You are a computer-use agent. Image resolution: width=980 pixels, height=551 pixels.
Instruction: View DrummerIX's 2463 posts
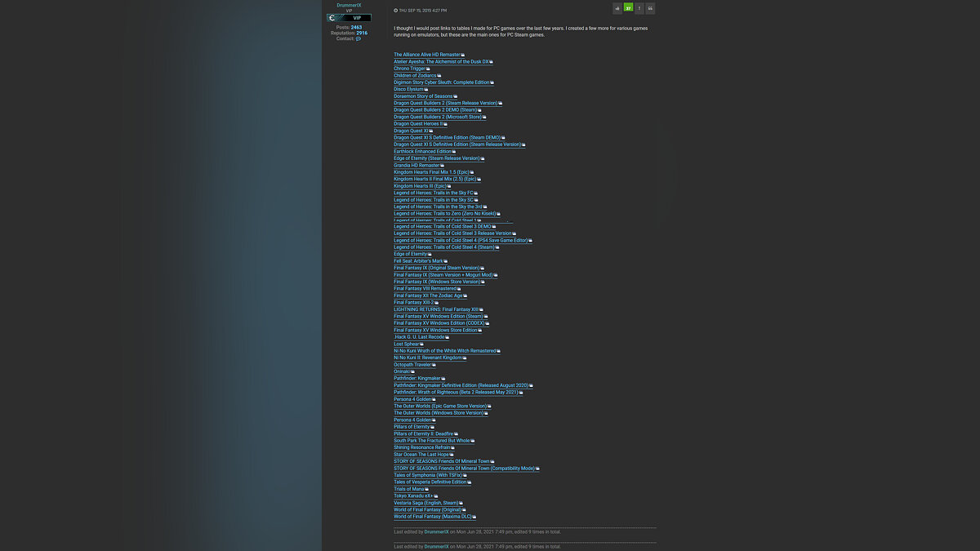click(x=356, y=27)
